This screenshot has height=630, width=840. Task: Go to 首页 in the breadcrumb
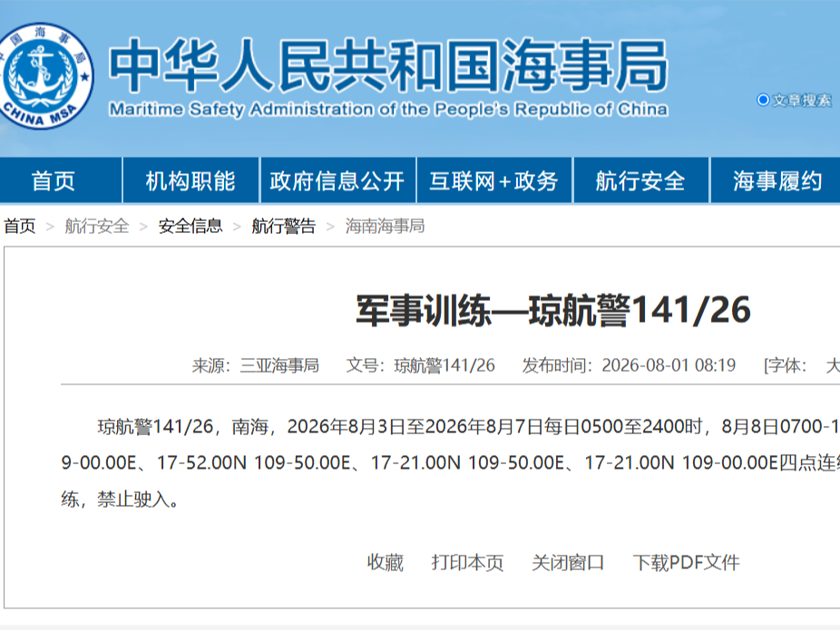click(20, 226)
